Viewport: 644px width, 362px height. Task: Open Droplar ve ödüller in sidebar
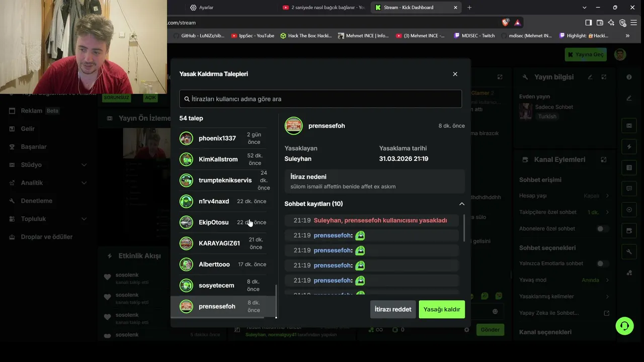47,237
